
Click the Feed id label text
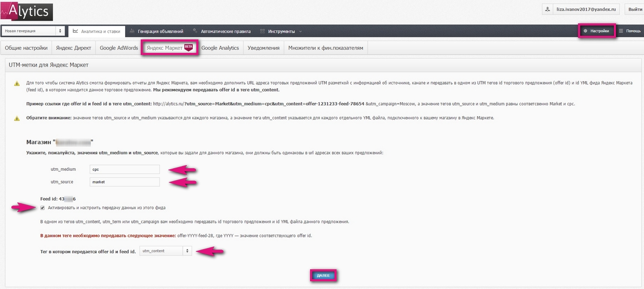[58, 199]
